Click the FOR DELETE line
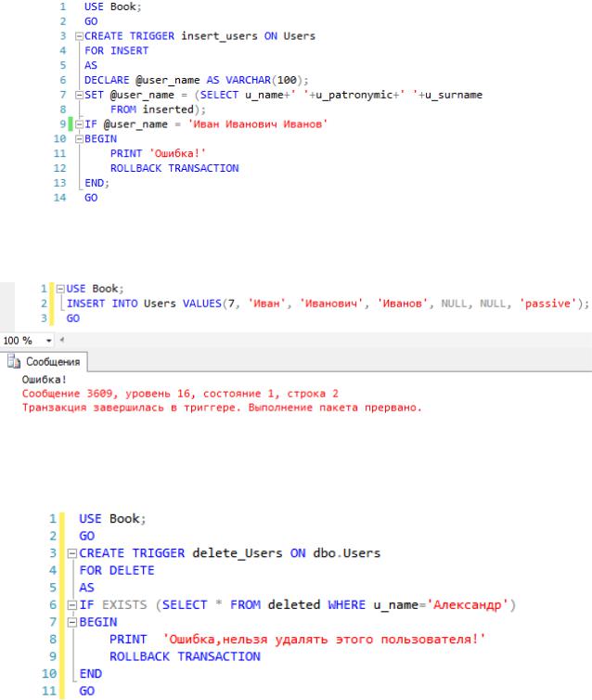This screenshot has width=592, height=700. [x=117, y=571]
